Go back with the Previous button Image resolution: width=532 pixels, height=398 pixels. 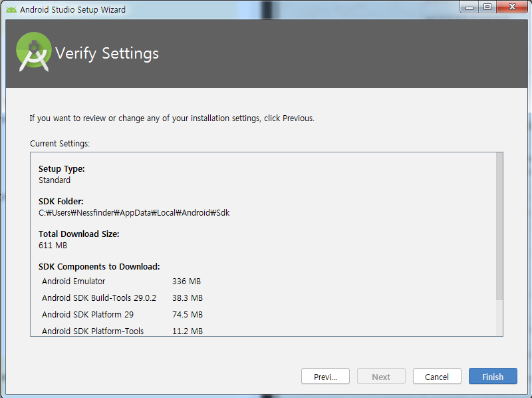pyautogui.click(x=325, y=376)
